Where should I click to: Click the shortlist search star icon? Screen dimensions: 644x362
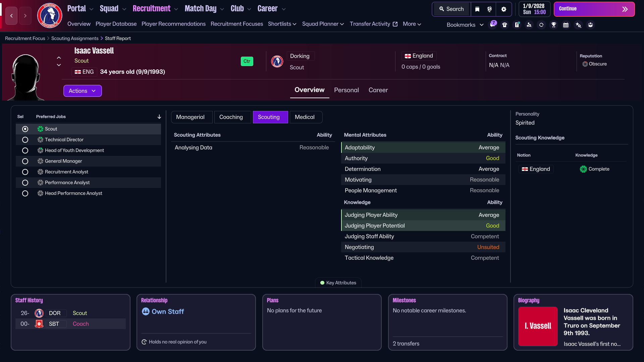(x=578, y=24)
